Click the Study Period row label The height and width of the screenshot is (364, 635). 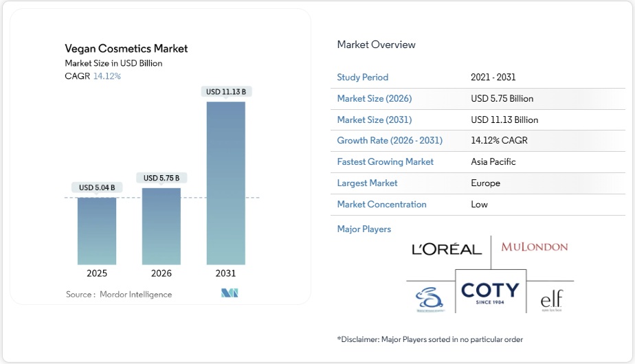pyautogui.click(x=362, y=78)
